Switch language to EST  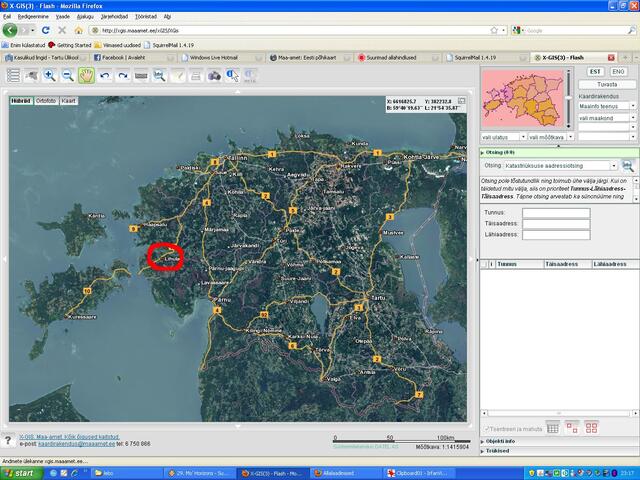coord(595,71)
